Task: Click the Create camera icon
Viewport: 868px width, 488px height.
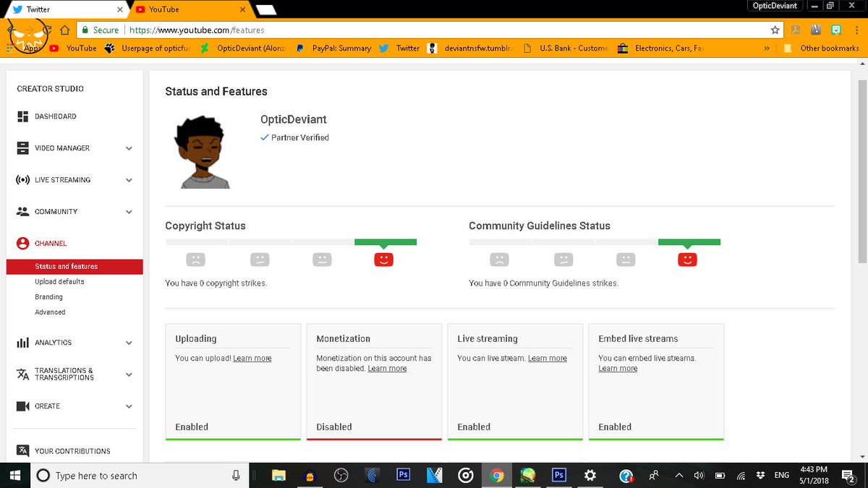Action: pos(22,406)
